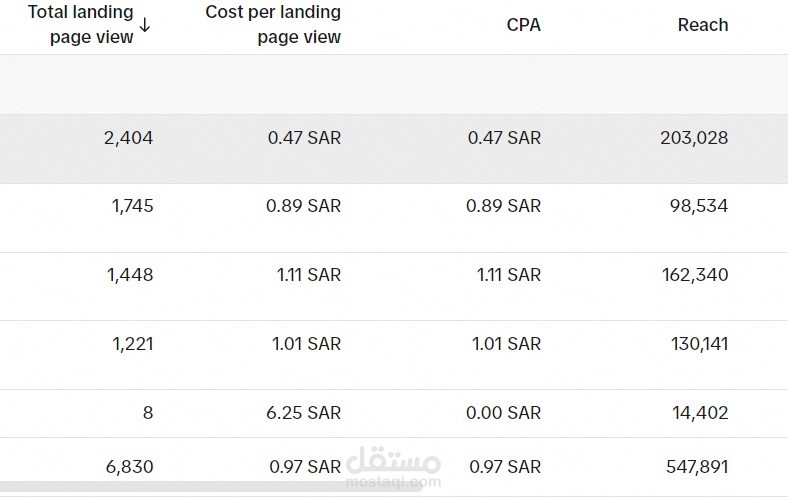The image size is (788, 500).
Task: Select the 2,404 landing page views cell
Action: [x=128, y=138]
